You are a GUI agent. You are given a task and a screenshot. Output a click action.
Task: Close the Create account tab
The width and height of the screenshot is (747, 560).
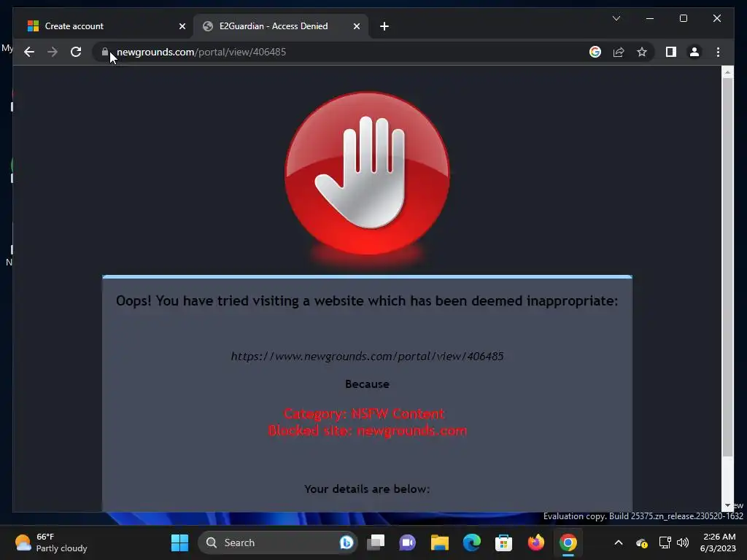point(182,26)
